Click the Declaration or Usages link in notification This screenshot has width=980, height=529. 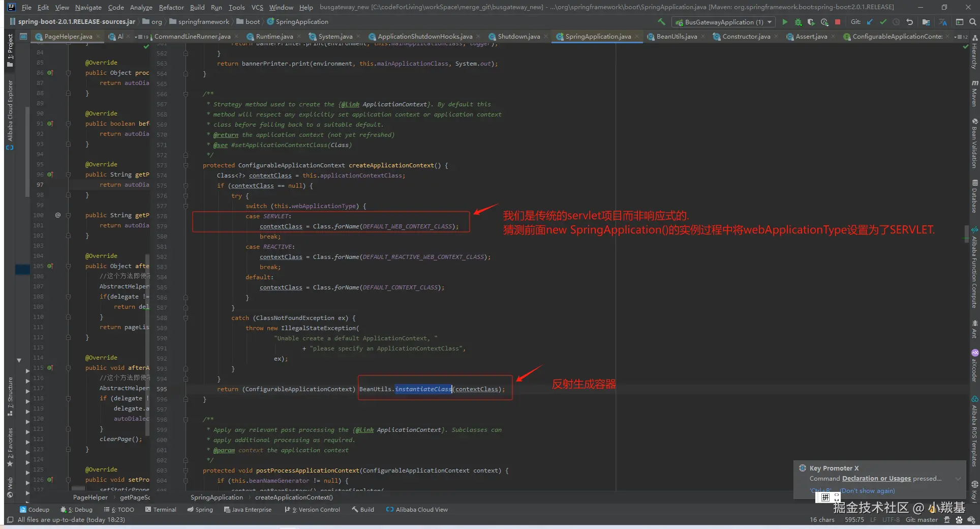coord(876,479)
